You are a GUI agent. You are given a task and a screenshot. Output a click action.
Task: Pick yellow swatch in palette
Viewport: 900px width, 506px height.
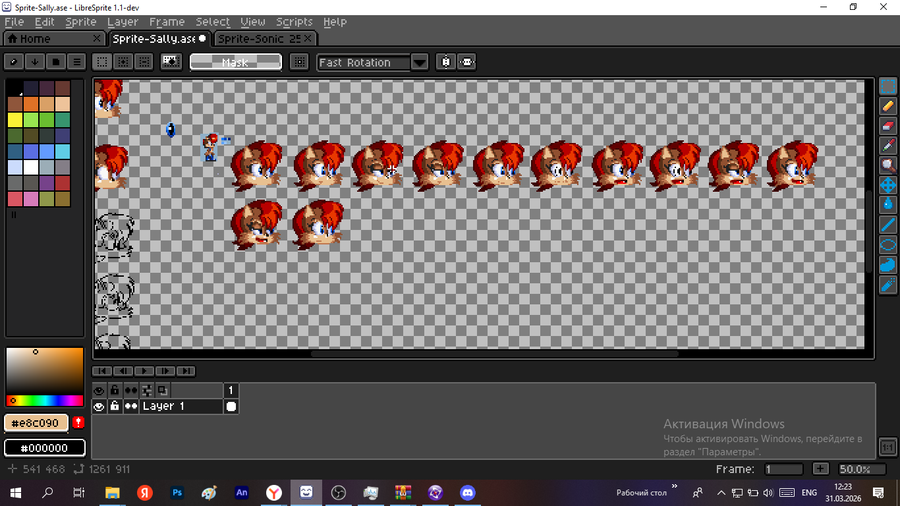(15, 119)
